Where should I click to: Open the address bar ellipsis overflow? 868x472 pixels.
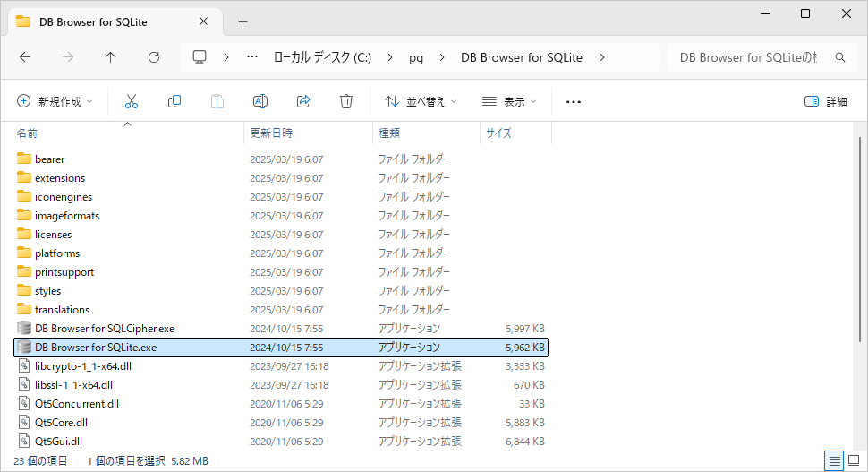pyautogui.click(x=252, y=57)
